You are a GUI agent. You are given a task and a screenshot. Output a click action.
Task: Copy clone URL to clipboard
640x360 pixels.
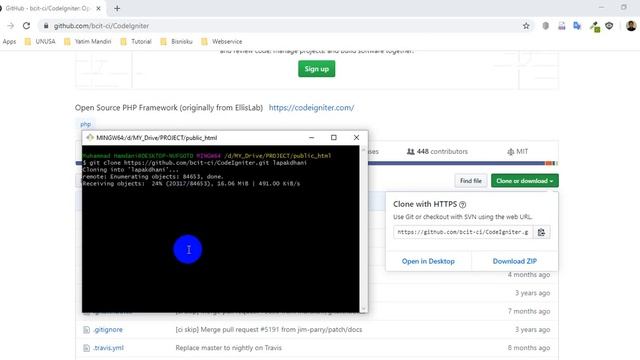click(541, 232)
